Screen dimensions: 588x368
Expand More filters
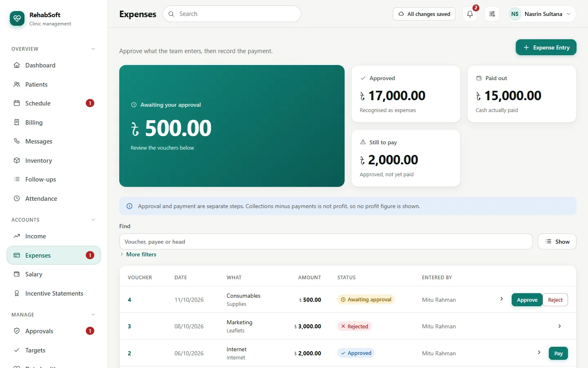click(x=138, y=254)
